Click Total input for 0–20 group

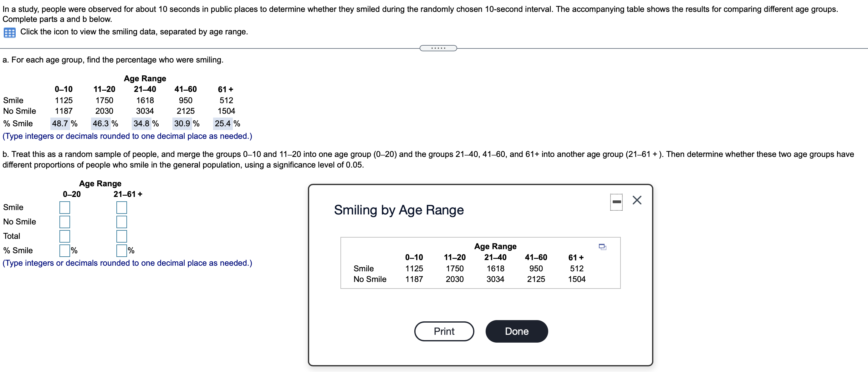pos(65,236)
